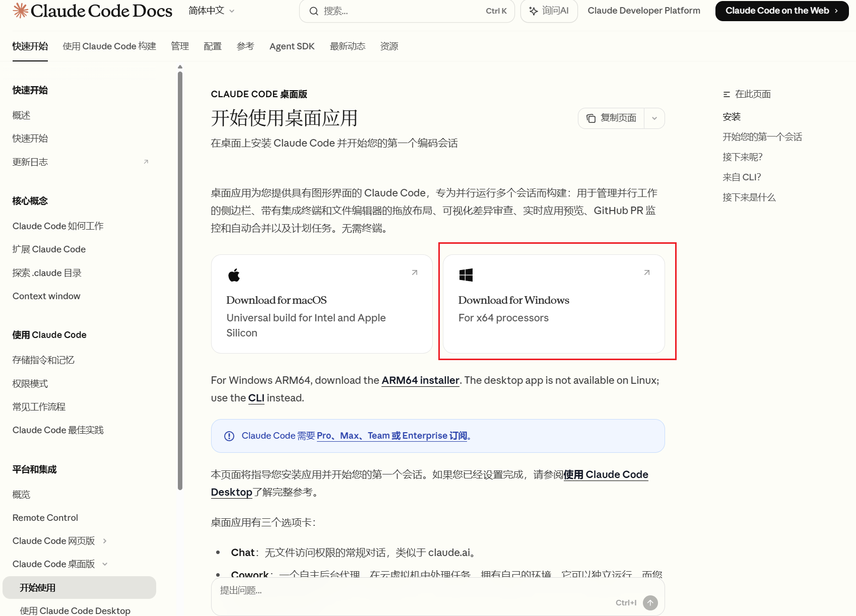856x616 pixels.
Task: Open 探索 .claude 目录 sidebar page
Action: (x=47, y=273)
